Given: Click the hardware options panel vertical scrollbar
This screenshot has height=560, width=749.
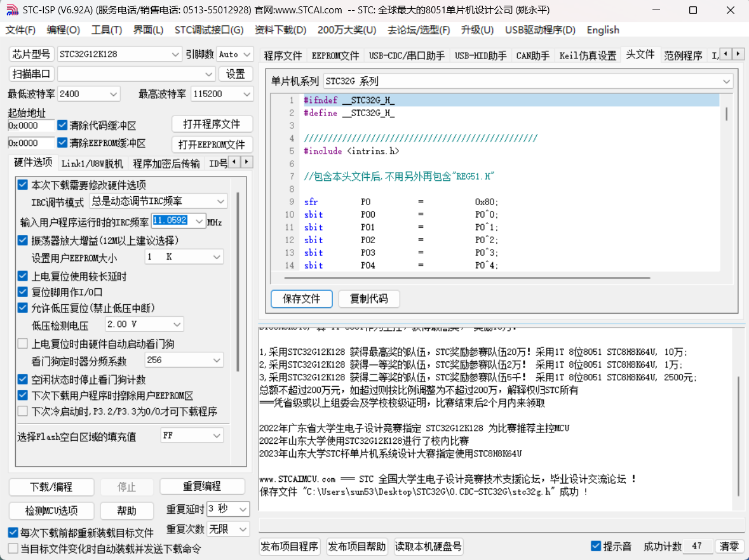Looking at the screenshot, I should pos(238,282).
